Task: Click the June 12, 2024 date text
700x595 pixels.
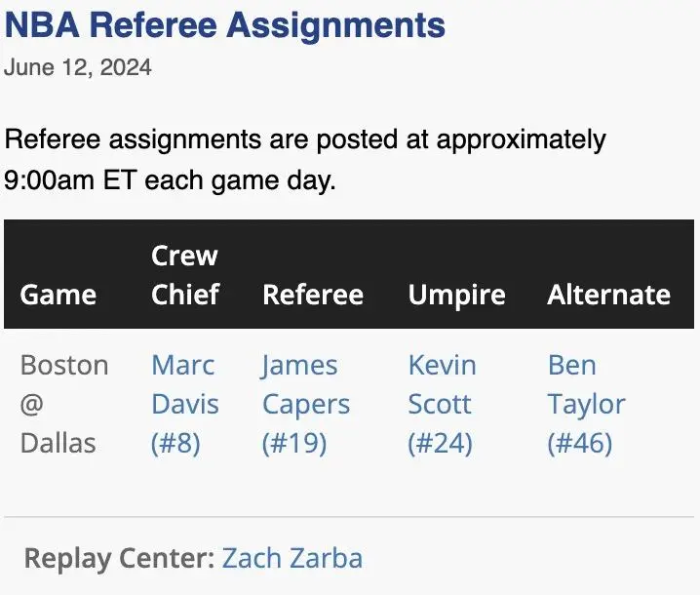Action: tap(78, 67)
